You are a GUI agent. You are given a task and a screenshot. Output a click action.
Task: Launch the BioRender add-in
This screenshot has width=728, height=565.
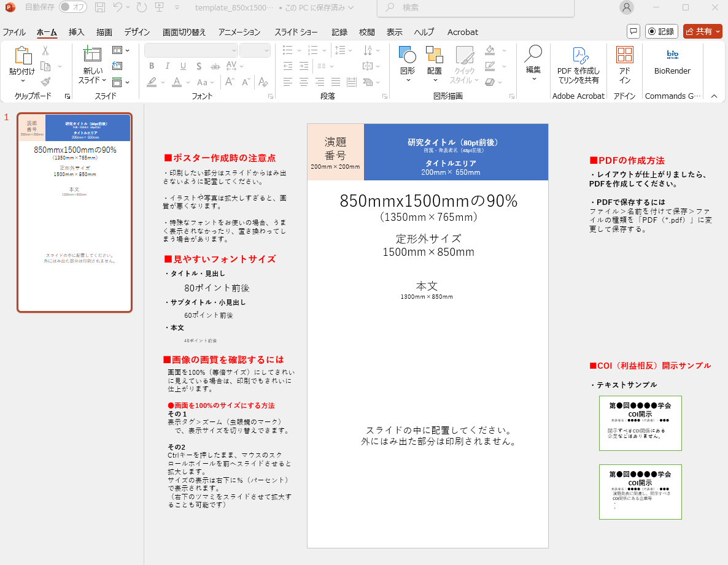672,56
